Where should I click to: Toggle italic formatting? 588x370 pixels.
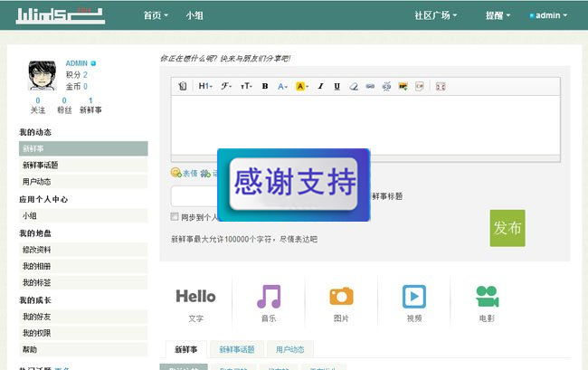(320, 86)
